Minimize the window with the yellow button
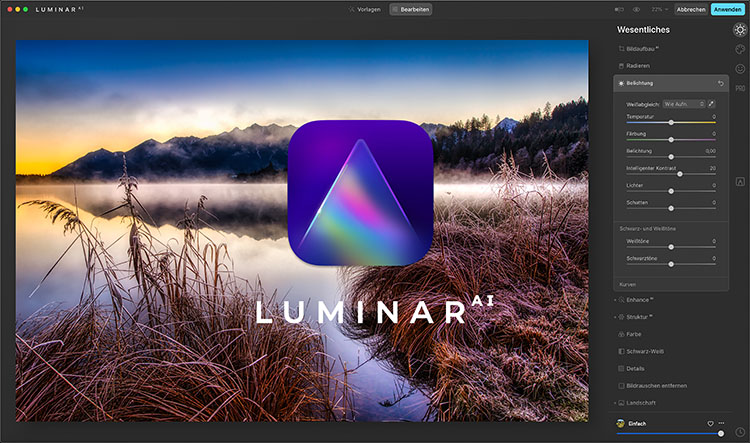 click(x=18, y=9)
